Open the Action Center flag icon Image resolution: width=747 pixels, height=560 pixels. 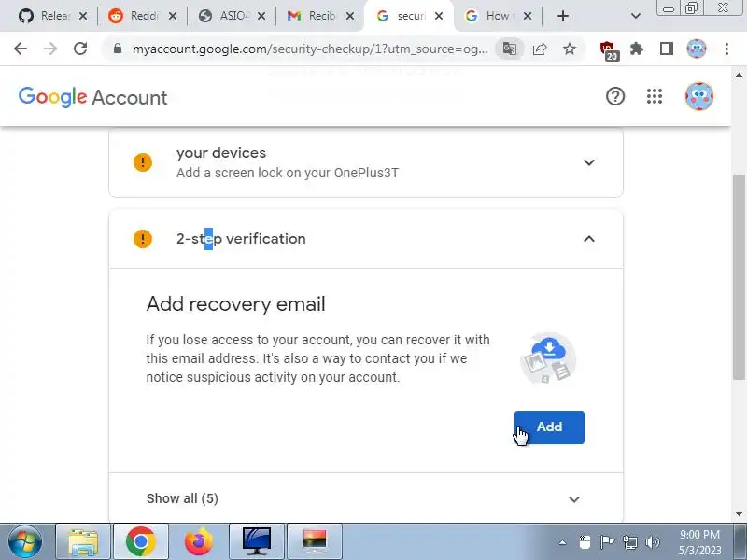(x=608, y=542)
